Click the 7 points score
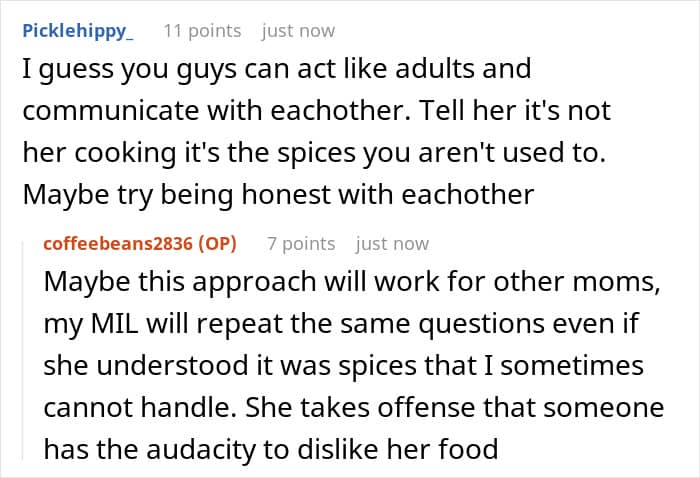 pyautogui.click(x=301, y=244)
